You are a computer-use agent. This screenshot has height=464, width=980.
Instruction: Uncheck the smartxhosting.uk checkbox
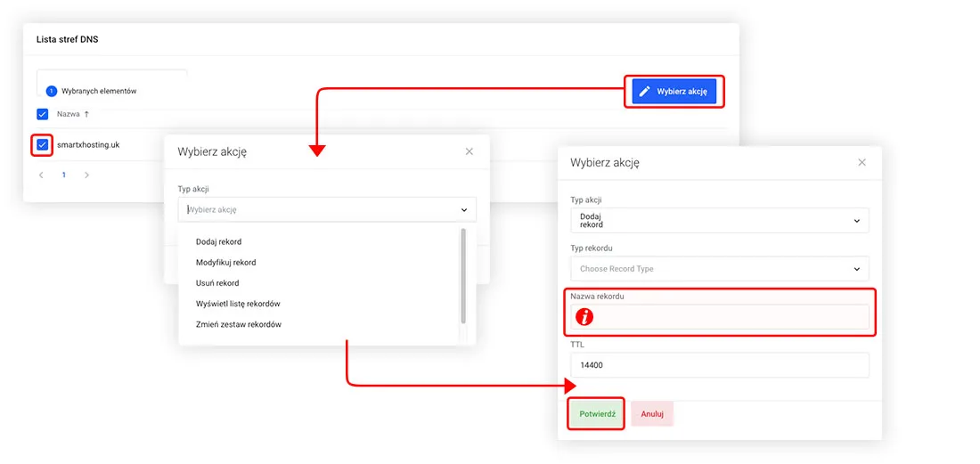pyautogui.click(x=42, y=145)
